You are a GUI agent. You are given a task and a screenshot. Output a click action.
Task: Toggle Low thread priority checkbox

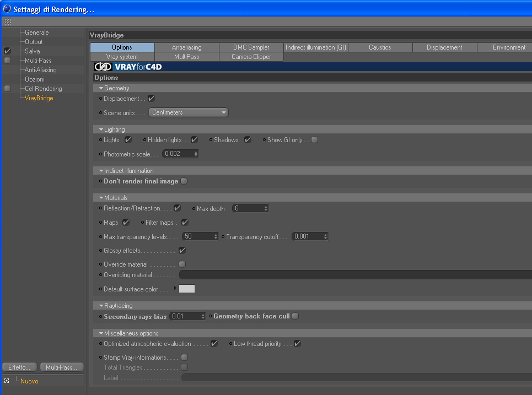(297, 343)
